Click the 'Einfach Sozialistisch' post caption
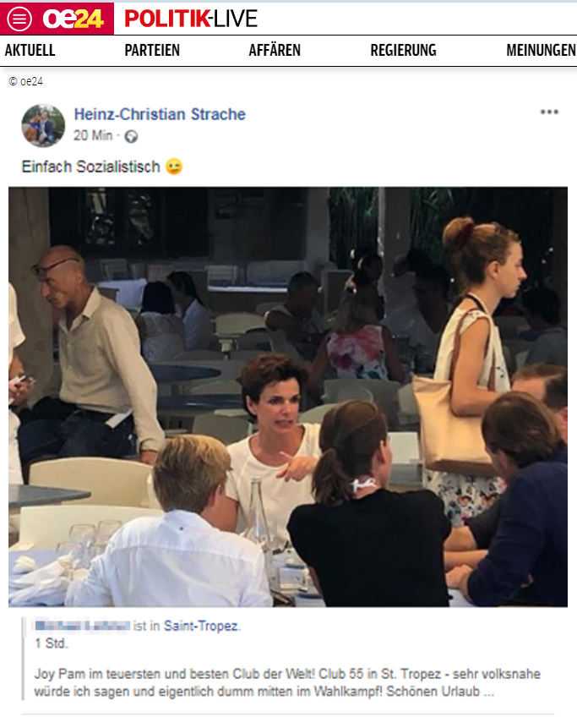Image resolution: width=577 pixels, height=728 pixels. click(91, 167)
